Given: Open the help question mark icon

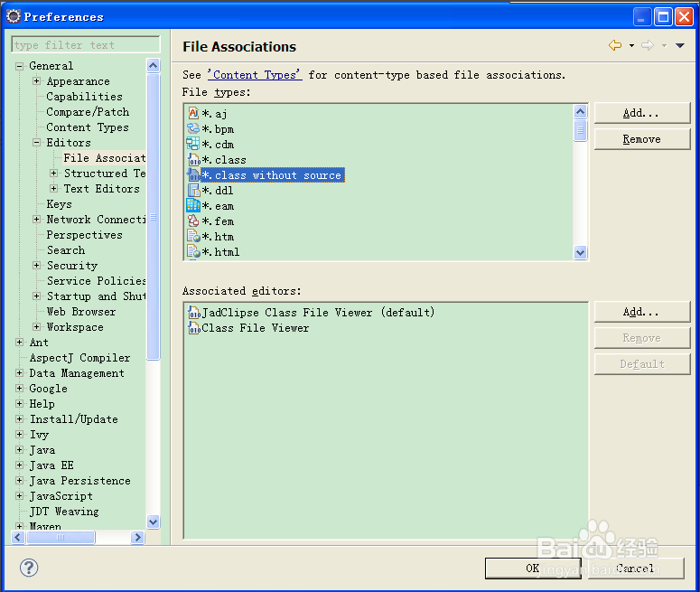Looking at the screenshot, I should click(29, 568).
